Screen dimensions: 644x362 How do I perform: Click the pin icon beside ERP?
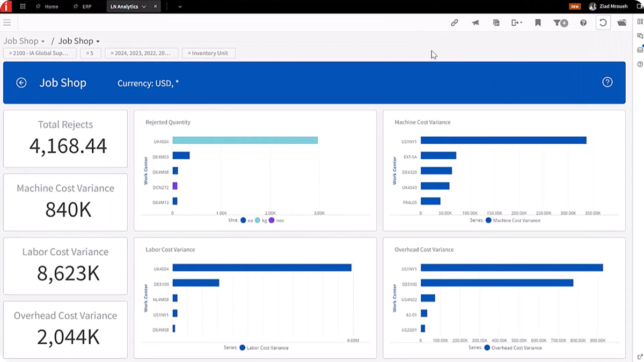coord(76,6)
